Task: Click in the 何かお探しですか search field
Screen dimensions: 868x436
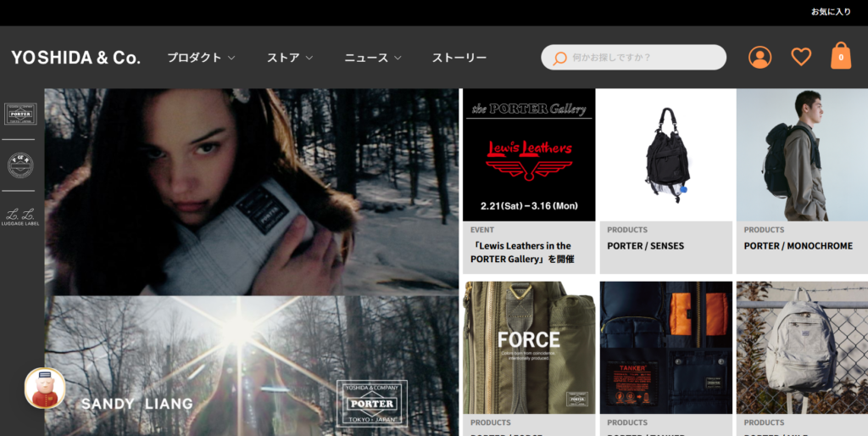Action: click(644, 58)
